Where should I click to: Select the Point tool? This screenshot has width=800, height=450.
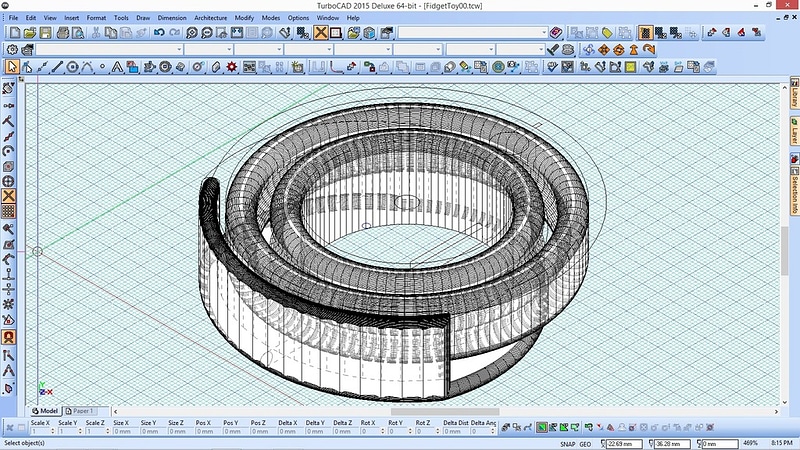[103, 67]
